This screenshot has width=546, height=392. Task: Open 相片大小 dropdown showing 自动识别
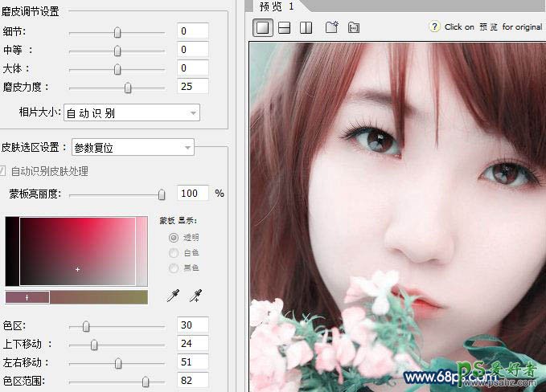click(x=131, y=113)
